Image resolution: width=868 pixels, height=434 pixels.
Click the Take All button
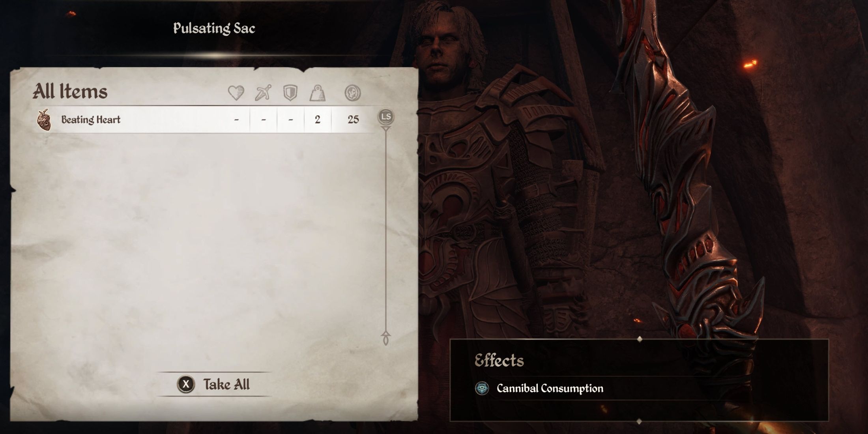[x=215, y=384]
